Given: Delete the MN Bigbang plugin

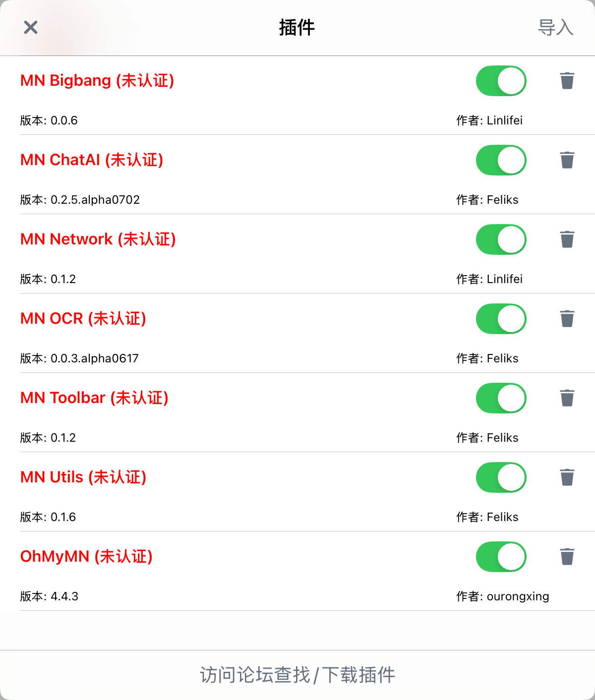Looking at the screenshot, I should (x=567, y=81).
